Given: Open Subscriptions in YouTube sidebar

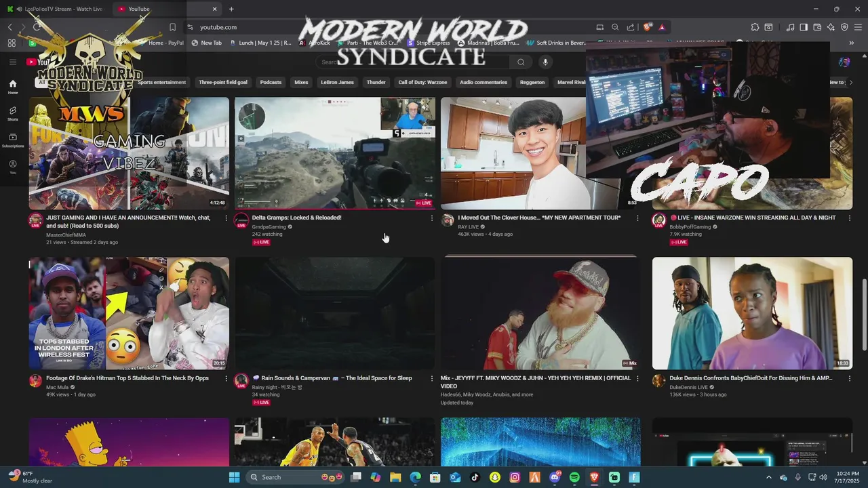Looking at the screenshot, I should coord(12,140).
